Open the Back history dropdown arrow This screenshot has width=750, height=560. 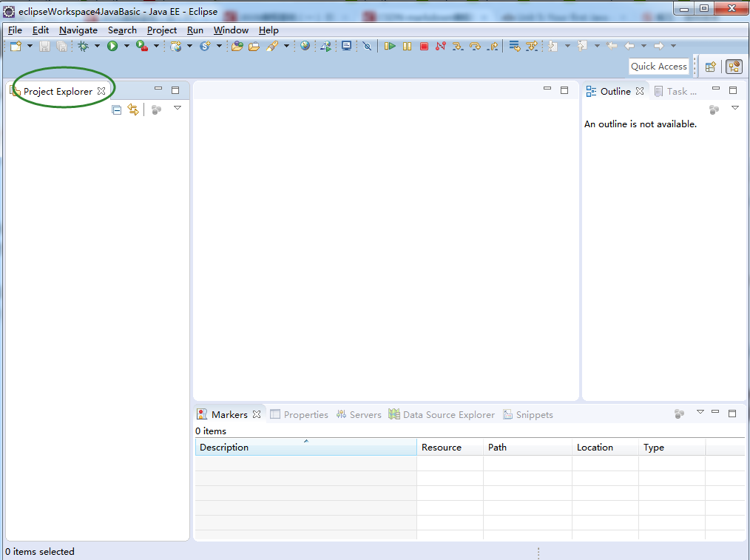643,46
